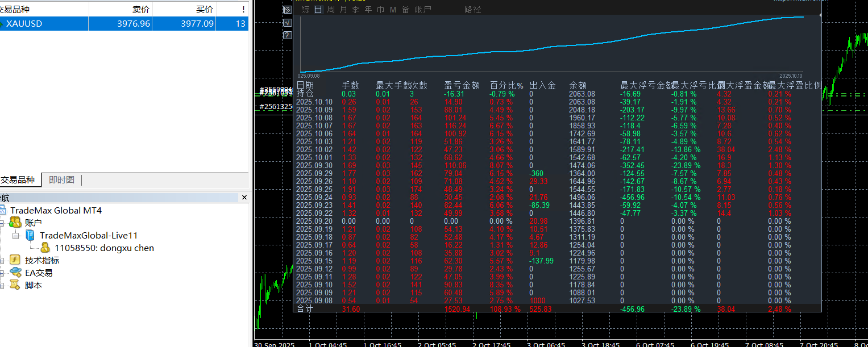
Task: Select the 月 monthly period tab
Action: pyautogui.click(x=343, y=10)
